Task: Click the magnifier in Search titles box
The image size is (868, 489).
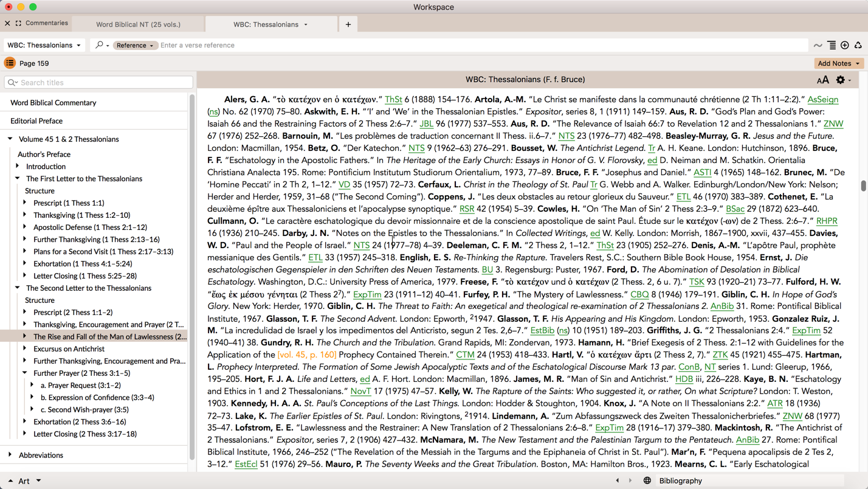Action: click(13, 83)
